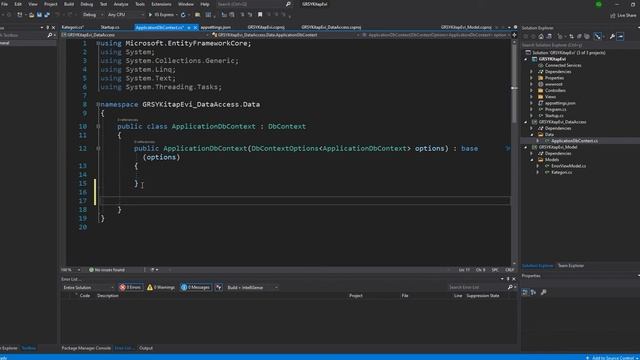The height and width of the screenshot is (360, 640).
Task: Open the Tools menu
Action: [140, 4]
